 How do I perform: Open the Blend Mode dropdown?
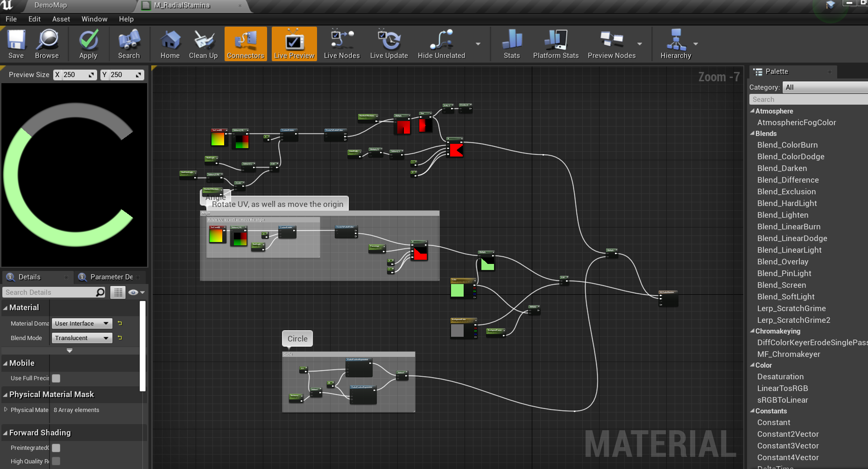[x=82, y=338]
